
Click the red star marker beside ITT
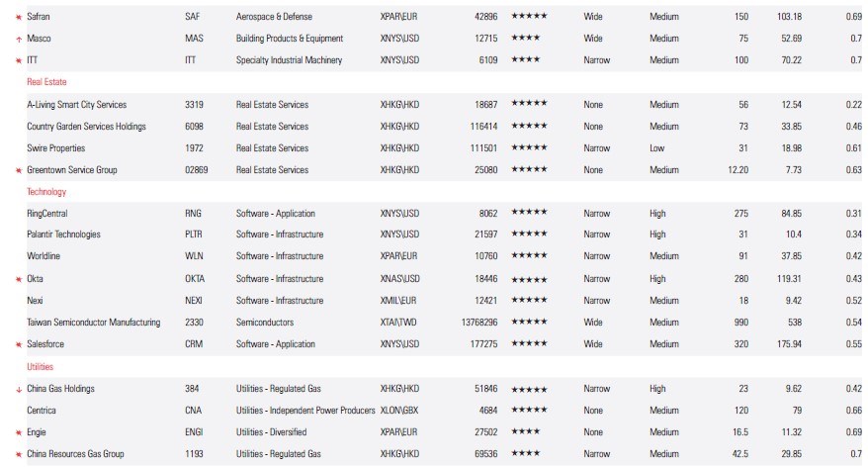tap(19, 60)
